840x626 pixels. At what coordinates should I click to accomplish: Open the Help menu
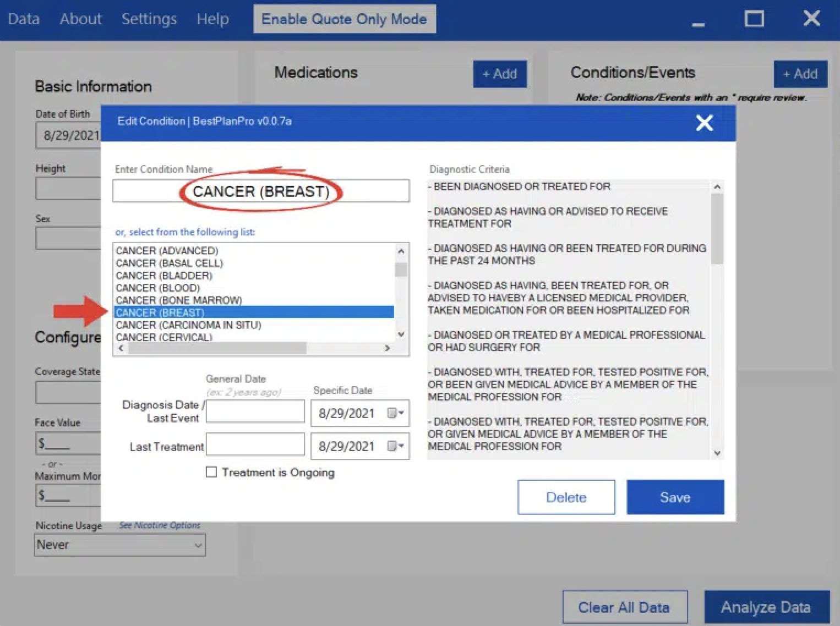(x=212, y=19)
